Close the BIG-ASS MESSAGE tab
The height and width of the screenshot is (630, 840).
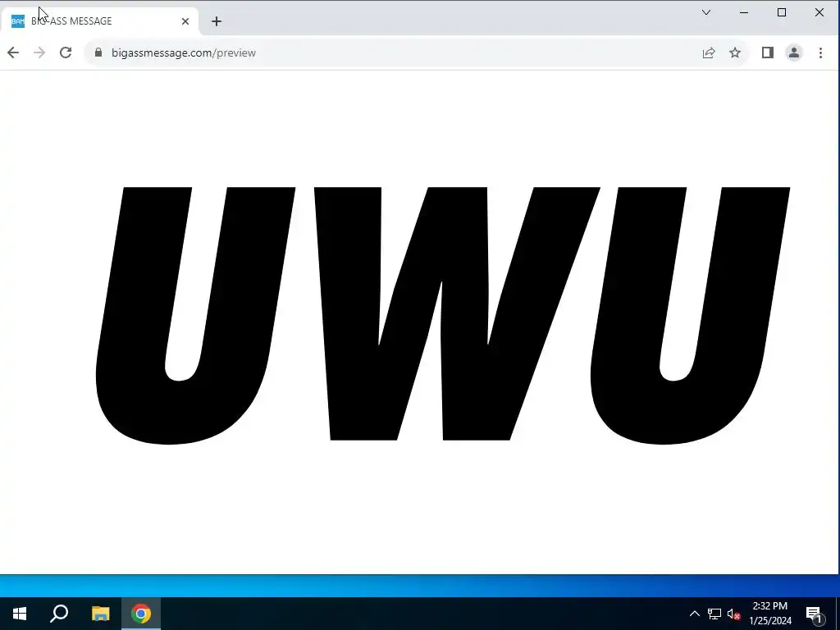[x=185, y=21]
